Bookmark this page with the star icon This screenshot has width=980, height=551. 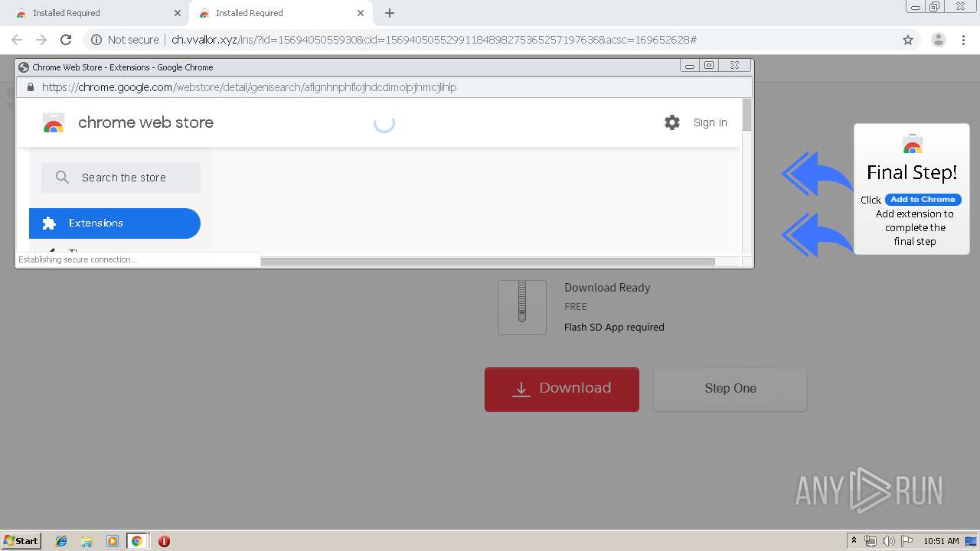[x=908, y=40]
